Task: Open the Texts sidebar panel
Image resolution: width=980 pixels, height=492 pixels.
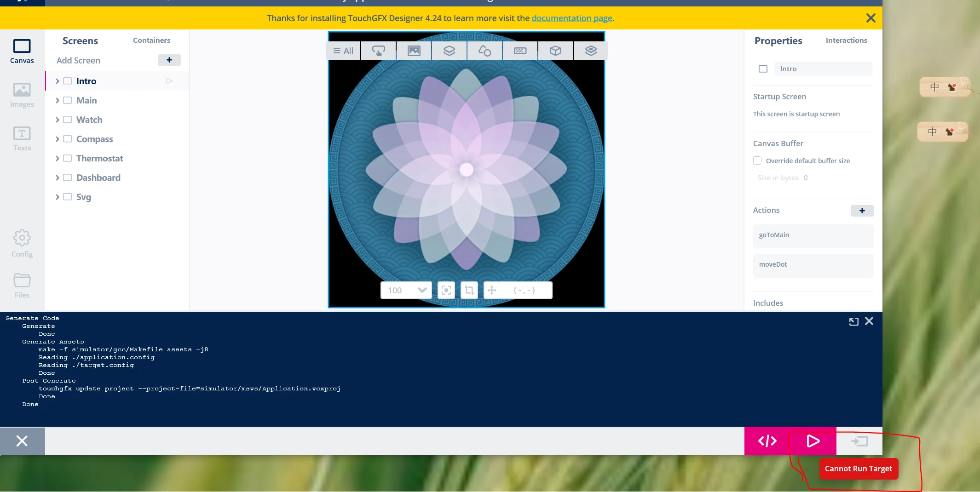Action: pyautogui.click(x=22, y=138)
